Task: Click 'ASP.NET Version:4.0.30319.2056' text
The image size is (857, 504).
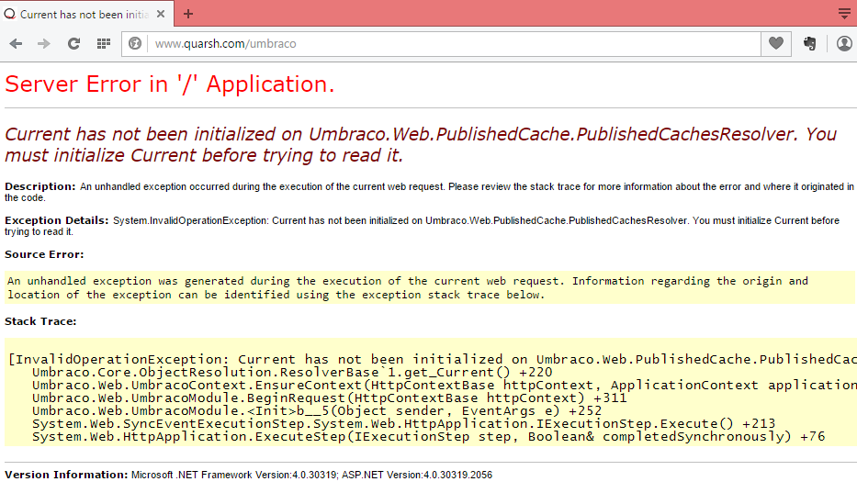Action: click(x=417, y=475)
